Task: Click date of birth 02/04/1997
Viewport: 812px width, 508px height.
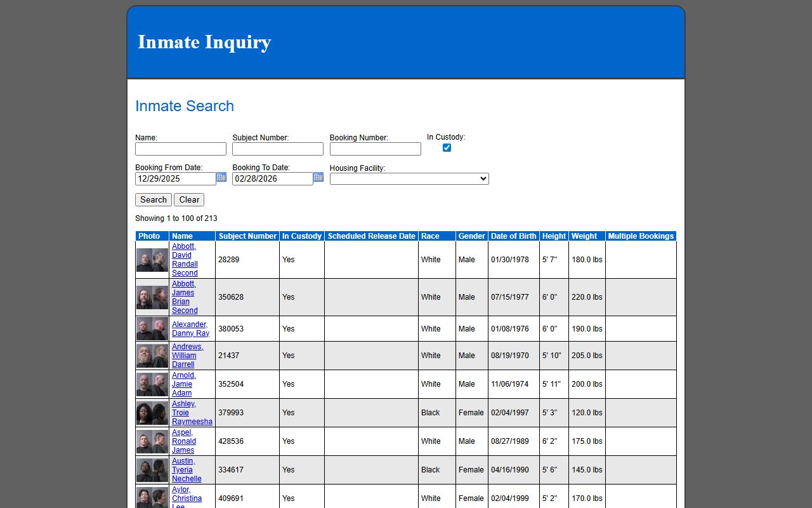Action: coord(510,413)
